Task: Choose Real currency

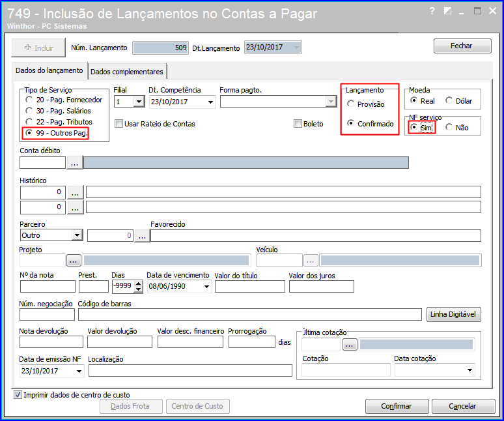Action: pos(413,100)
